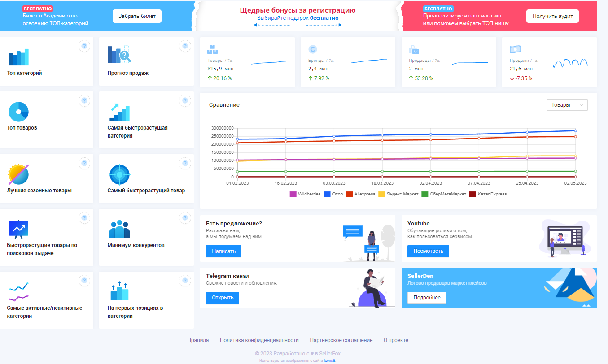Click help icon on Быстрорастущие товары card
Screen dimensions: 608x364
[x=84, y=218]
